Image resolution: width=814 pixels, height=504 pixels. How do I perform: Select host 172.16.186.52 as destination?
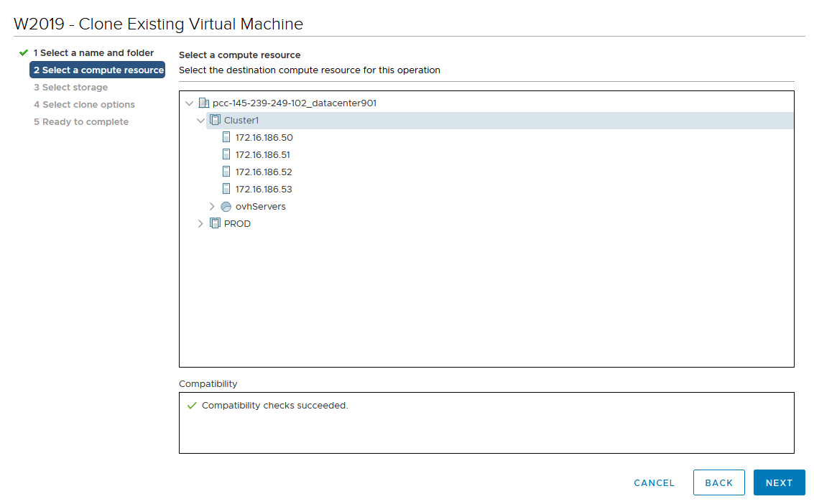264,172
